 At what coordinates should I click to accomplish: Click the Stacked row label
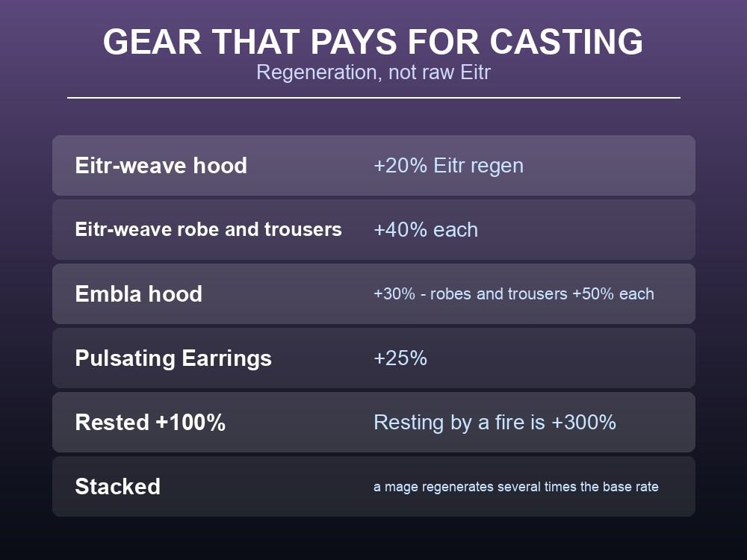117,487
